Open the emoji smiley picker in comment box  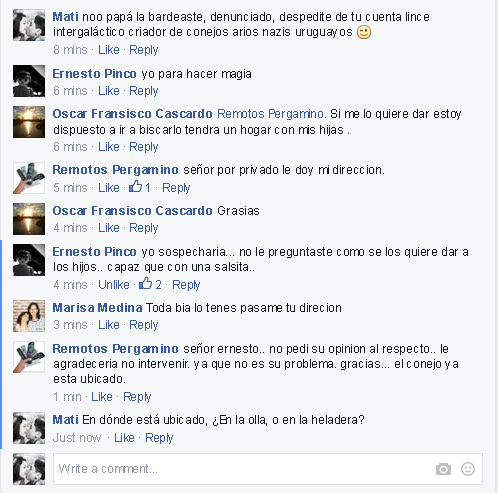pyautogui.click(x=468, y=469)
